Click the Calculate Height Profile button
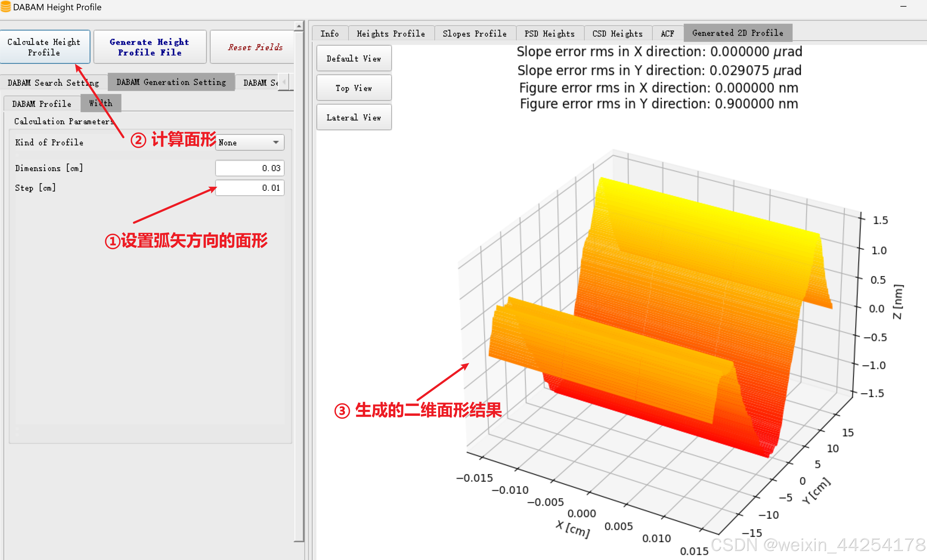The image size is (927, 560). tap(44, 47)
